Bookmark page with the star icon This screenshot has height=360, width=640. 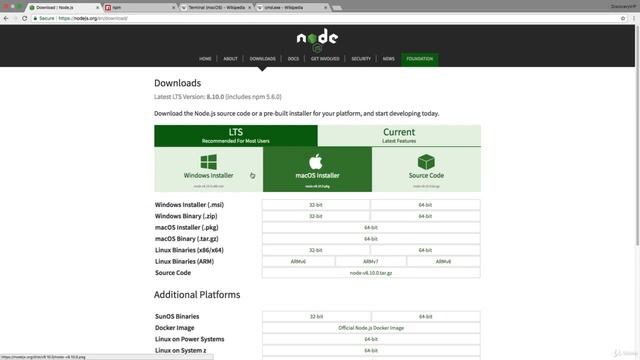coord(623,18)
